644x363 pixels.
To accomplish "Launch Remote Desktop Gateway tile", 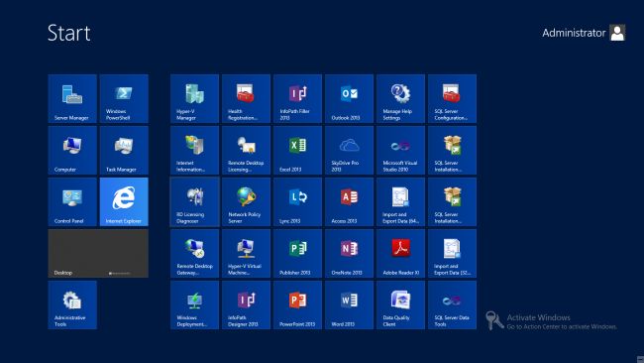I will 194,254.
